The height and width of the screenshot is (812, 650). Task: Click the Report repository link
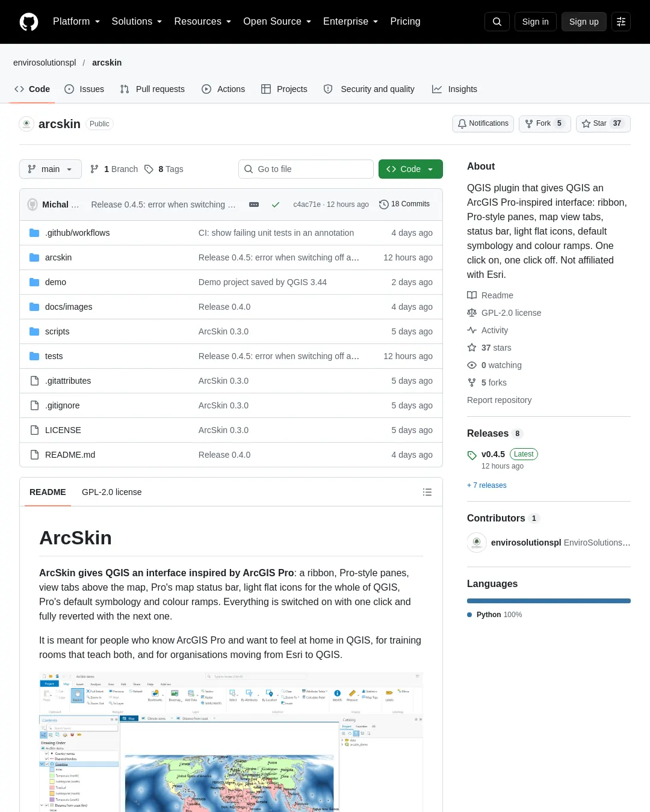point(500,400)
